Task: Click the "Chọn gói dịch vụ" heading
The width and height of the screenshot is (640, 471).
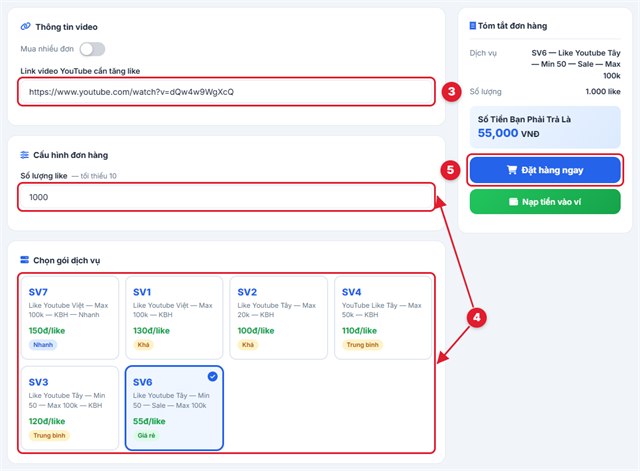Action: pos(67,260)
